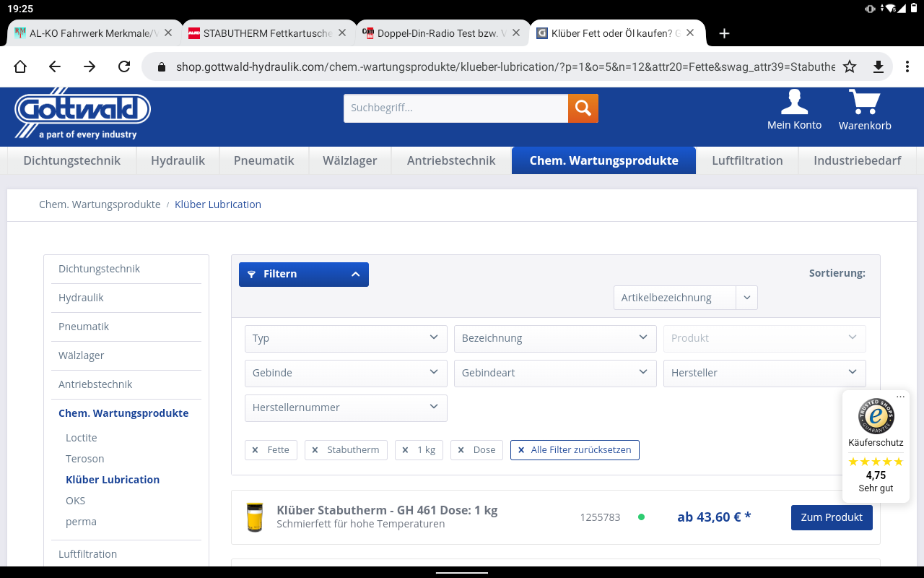924x578 pixels.
Task: Go back with the browser back arrow
Action: (x=55, y=66)
